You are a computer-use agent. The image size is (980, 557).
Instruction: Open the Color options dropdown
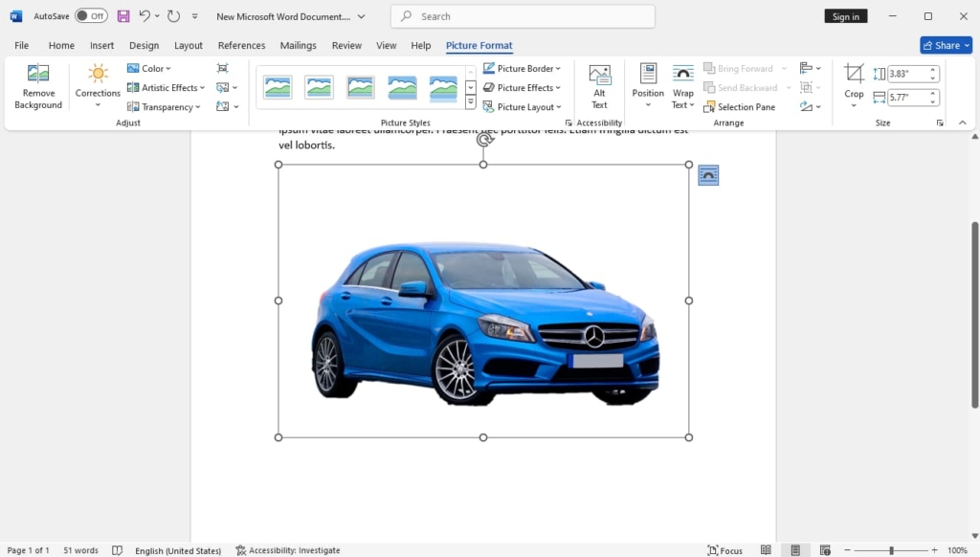coord(148,68)
